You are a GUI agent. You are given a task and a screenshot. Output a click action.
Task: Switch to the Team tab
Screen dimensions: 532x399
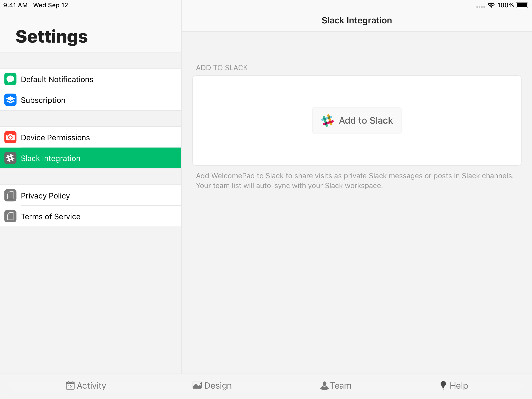pos(336,385)
